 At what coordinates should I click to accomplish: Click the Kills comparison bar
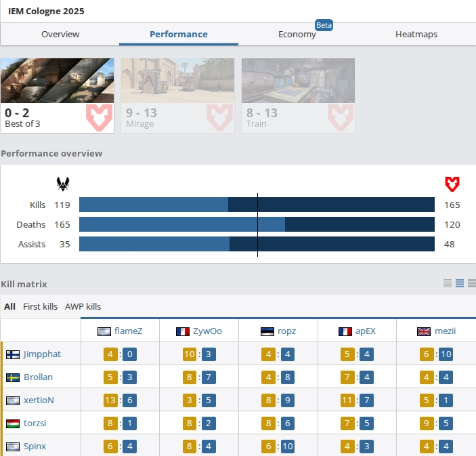tap(257, 205)
